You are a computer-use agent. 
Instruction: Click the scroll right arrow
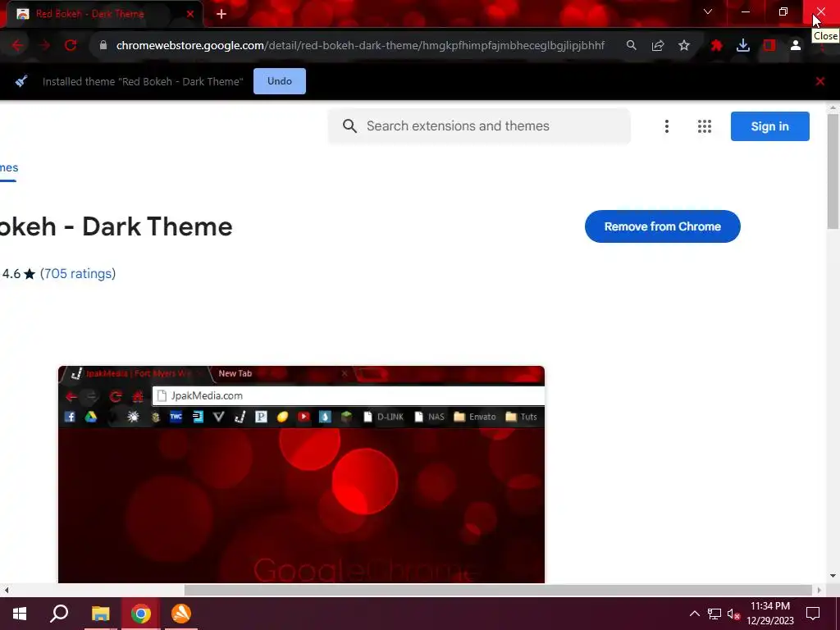(819, 590)
